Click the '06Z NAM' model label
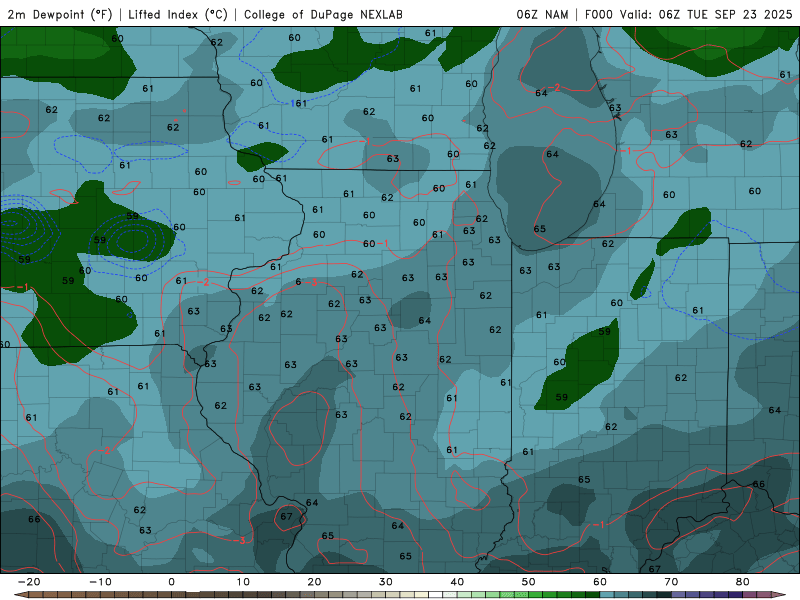The image size is (800, 600). point(542,14)
